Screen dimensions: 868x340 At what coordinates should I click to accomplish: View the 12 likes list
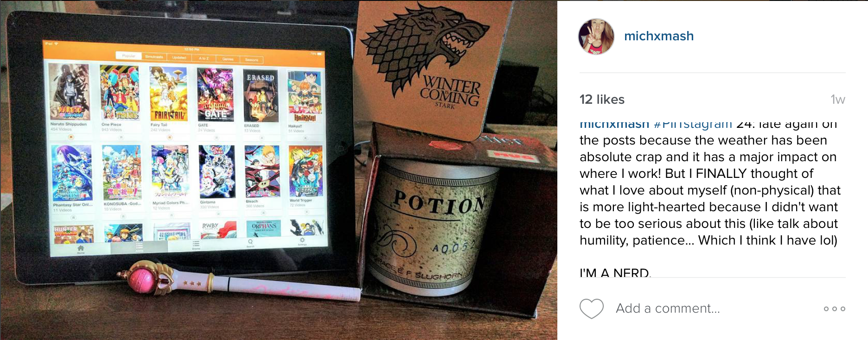click(602, 100)
